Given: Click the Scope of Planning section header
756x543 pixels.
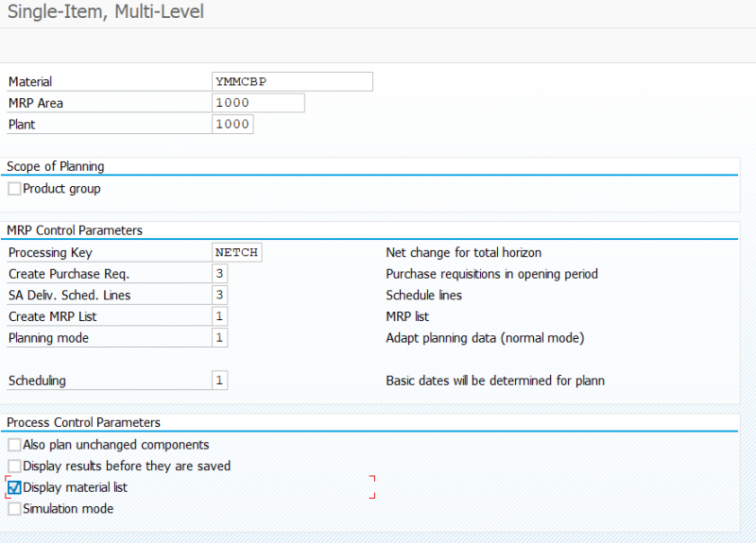Looking at the screenshot, I should click(x=56, y=166).
